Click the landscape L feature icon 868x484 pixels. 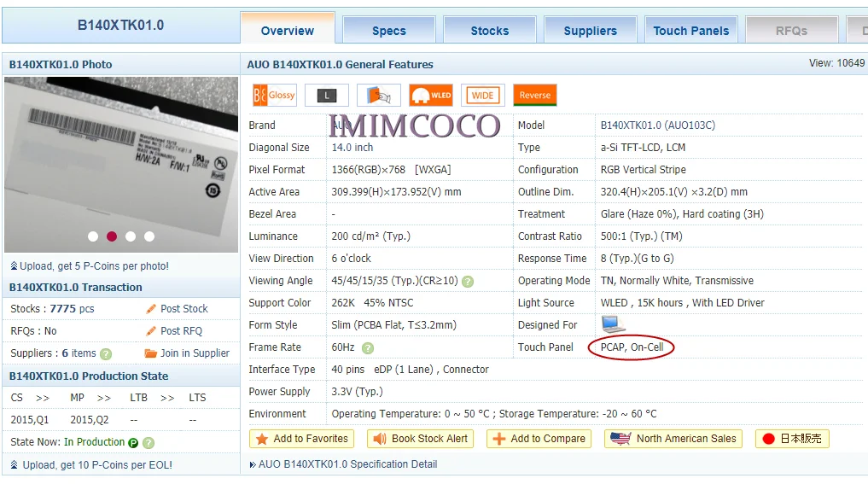327,96
